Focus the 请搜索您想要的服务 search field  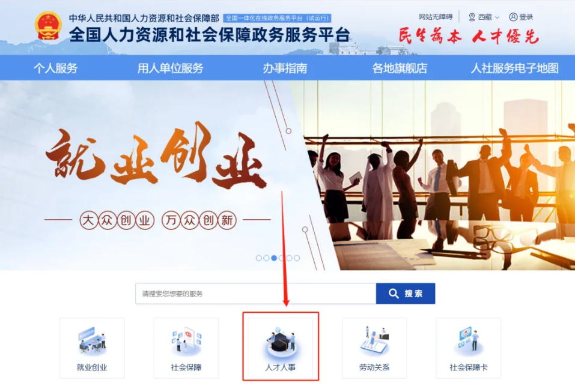coord(255,294)
